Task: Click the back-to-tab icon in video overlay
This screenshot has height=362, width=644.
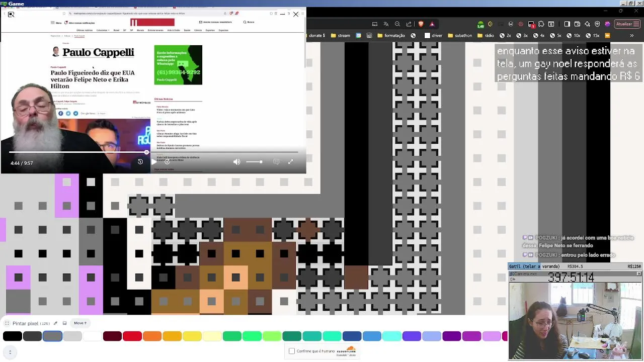Action: tap(11, 14)
